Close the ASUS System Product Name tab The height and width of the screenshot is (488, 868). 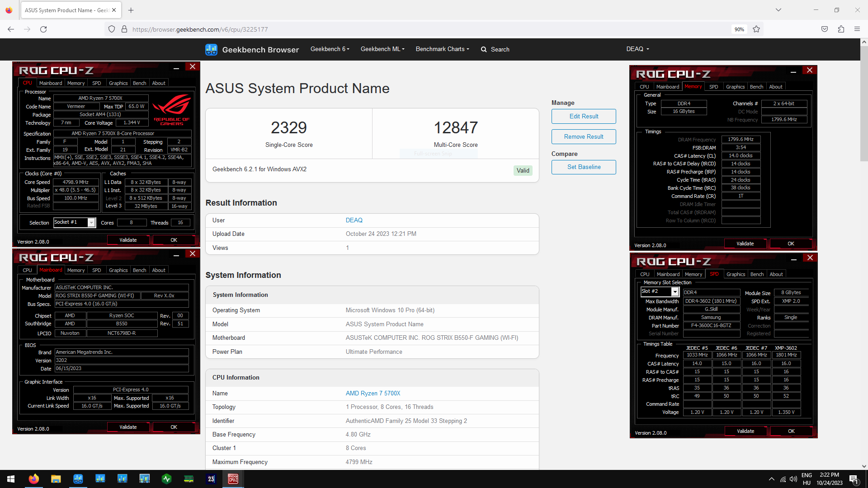pyautogui.click(x=114, y=10)
